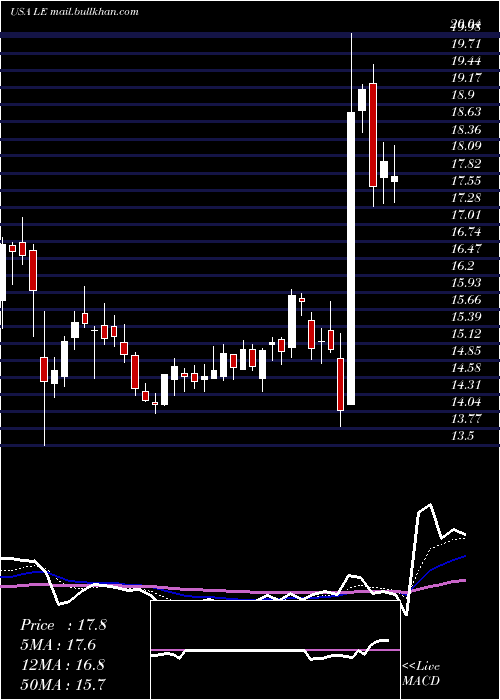The height and width of the screenshot is (700, 500).
Task: Click the 15.12 price axis label
Action: click(x=467, y=334)
